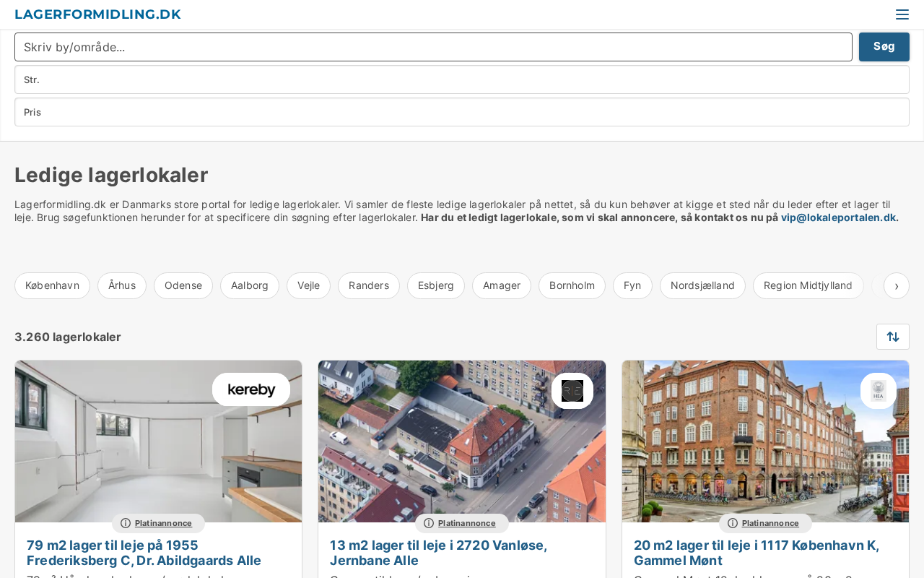Screen dimensions: 924x578
Task: Click the city/area search field
Action: pos(433,47)
